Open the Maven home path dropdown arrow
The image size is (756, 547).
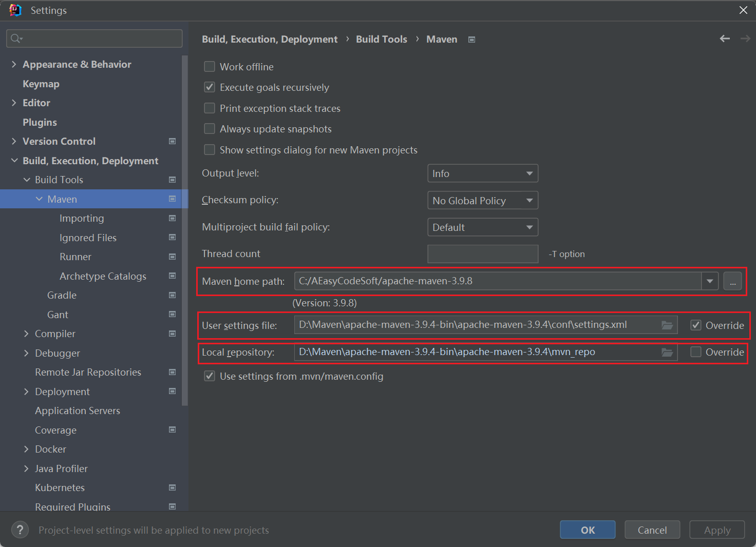(710, 281)
